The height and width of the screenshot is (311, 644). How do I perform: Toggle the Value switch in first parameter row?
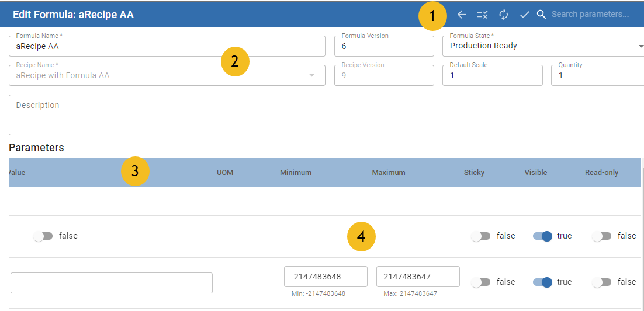pos(43,236)
